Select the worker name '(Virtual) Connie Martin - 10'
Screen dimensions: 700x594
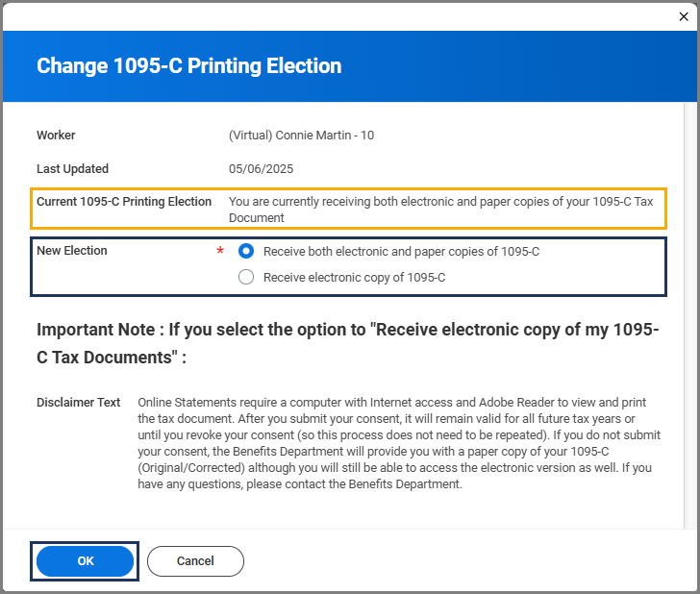pos(301,136)
